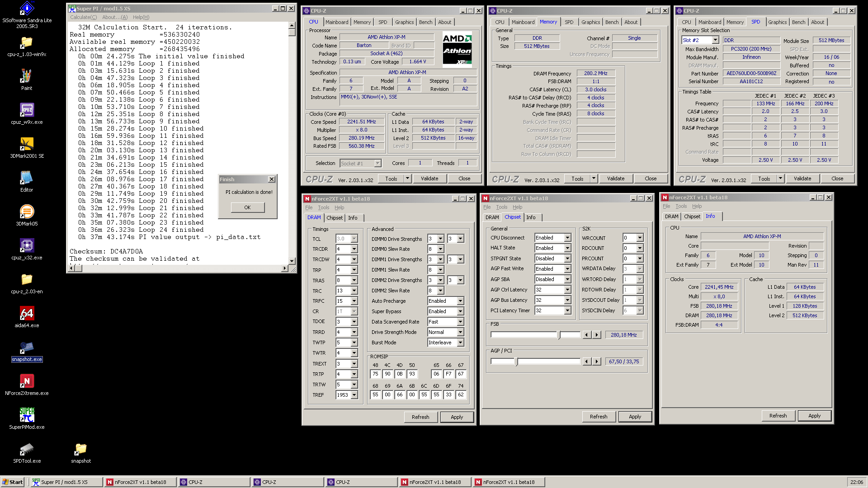Expand TRCDR timing dropdown
This screenshot has height=488, width=868.
pyautogui.click(x=354, y=249)
